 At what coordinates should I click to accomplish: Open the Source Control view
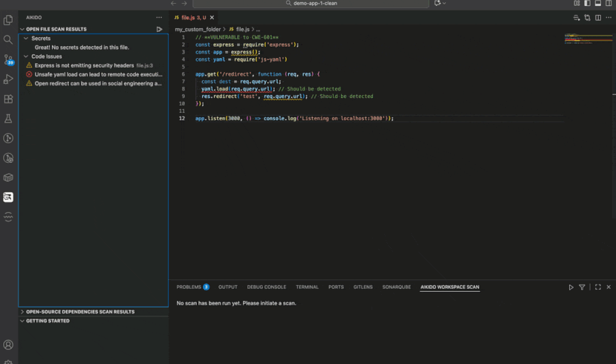pyautogui.click(x=8, y=59)
